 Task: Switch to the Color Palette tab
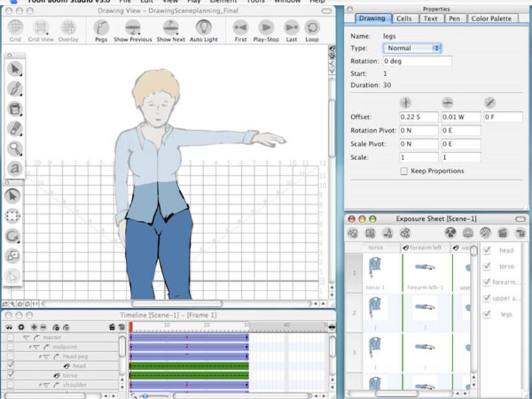pos(491,19)
